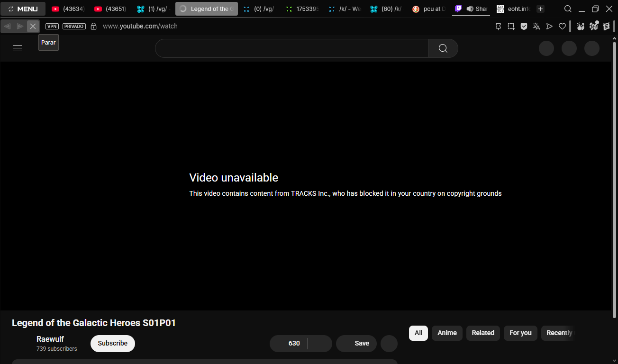Open the Opera GX MENU button

pyautogui.click(x=23, y=9)
